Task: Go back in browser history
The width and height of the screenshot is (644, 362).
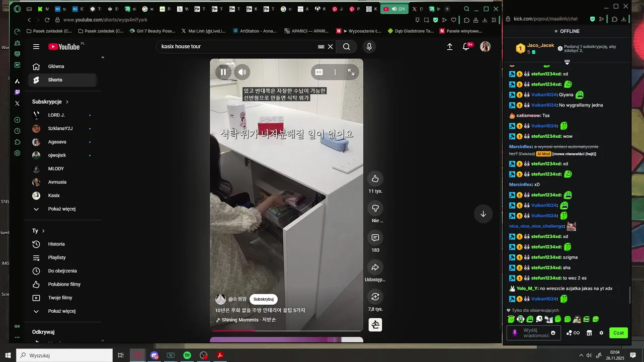Action: pyautogui.click(x=29, y=20)
